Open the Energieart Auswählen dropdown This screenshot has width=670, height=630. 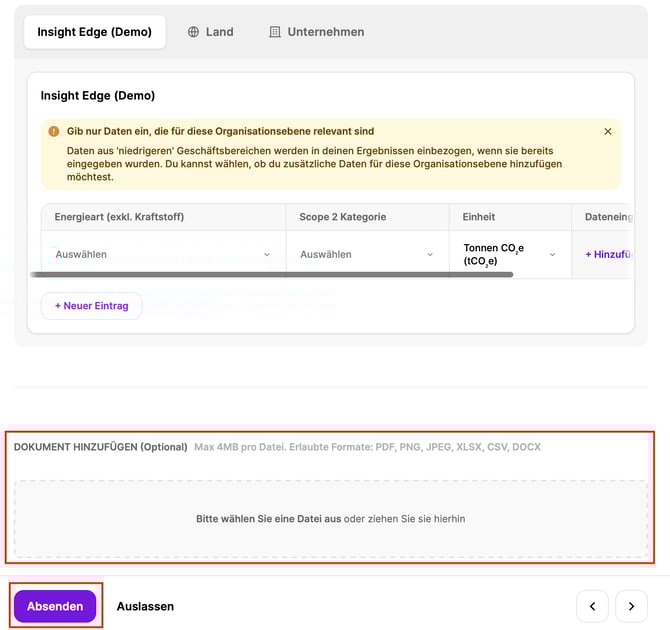pos(163,254)
